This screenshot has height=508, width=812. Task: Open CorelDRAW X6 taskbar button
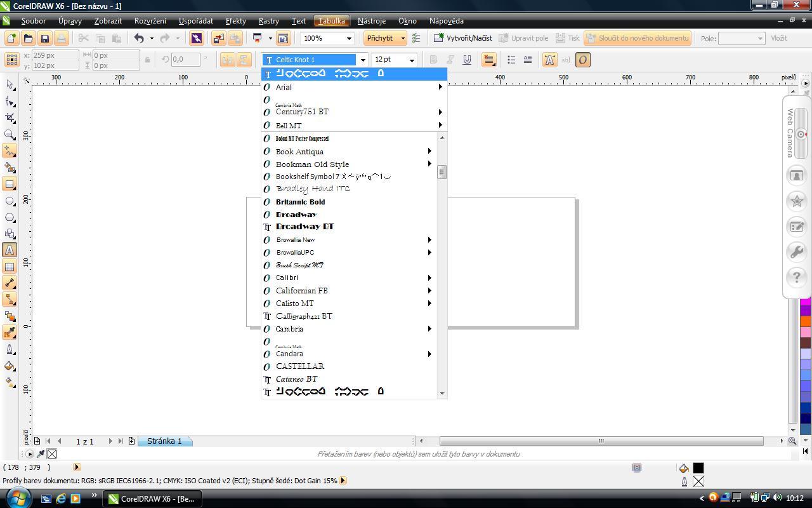tap(153, 498)
